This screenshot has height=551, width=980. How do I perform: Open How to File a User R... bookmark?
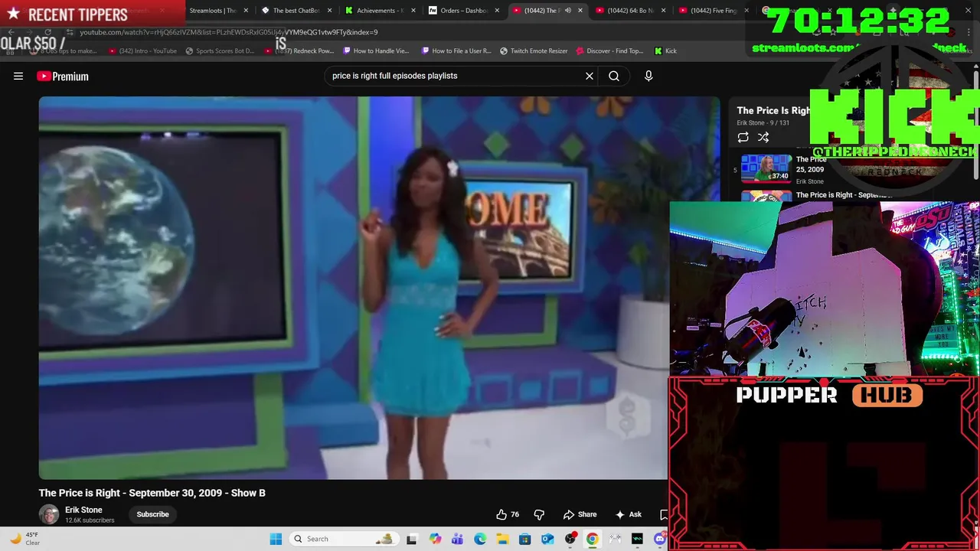[x=457, y=51]
